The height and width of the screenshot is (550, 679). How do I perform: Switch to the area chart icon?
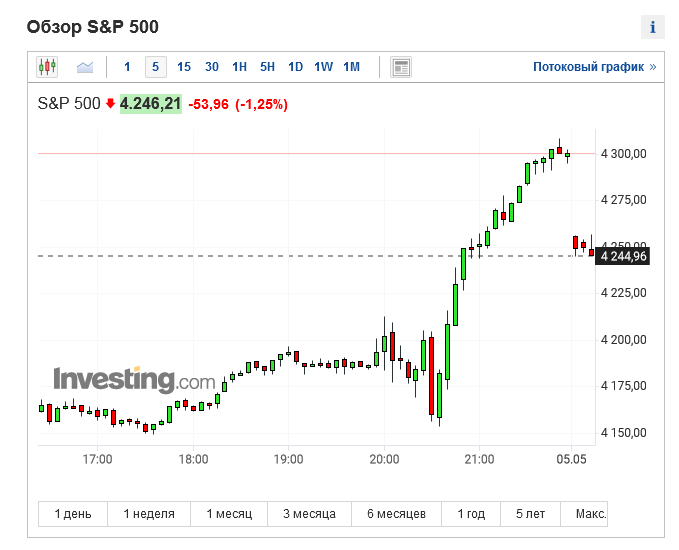[85, 67]
